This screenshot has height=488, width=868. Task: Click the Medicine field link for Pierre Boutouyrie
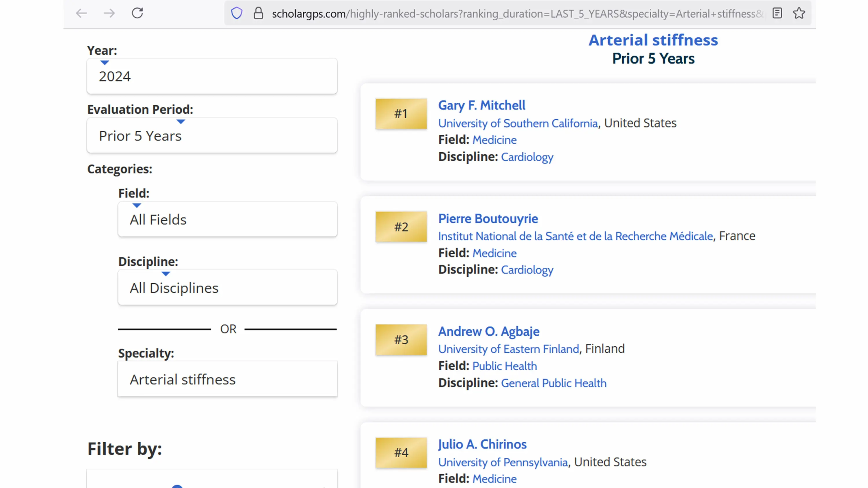point(494,253)
